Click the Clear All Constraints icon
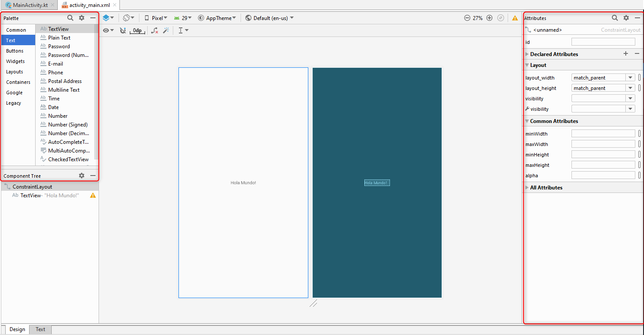Viewport: 644px width, 335px height. coord(154,30)
